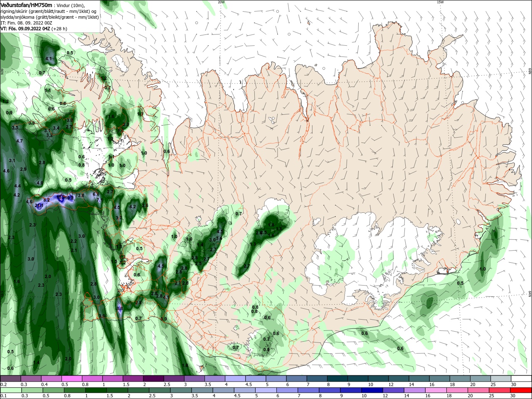This screenshot has width=532, height=399.
Task: Click the bright pink 0.5 snow legend swatch
Action: pos(71,379)
